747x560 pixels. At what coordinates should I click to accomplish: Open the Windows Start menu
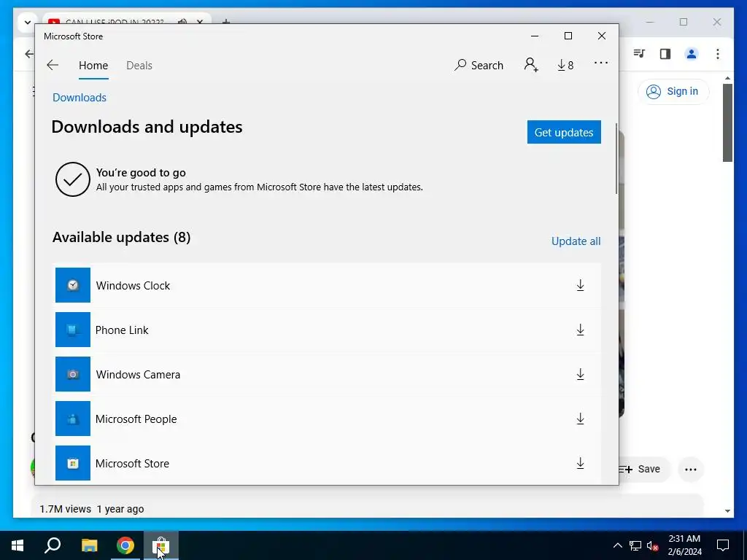click(x=18, y=545)
